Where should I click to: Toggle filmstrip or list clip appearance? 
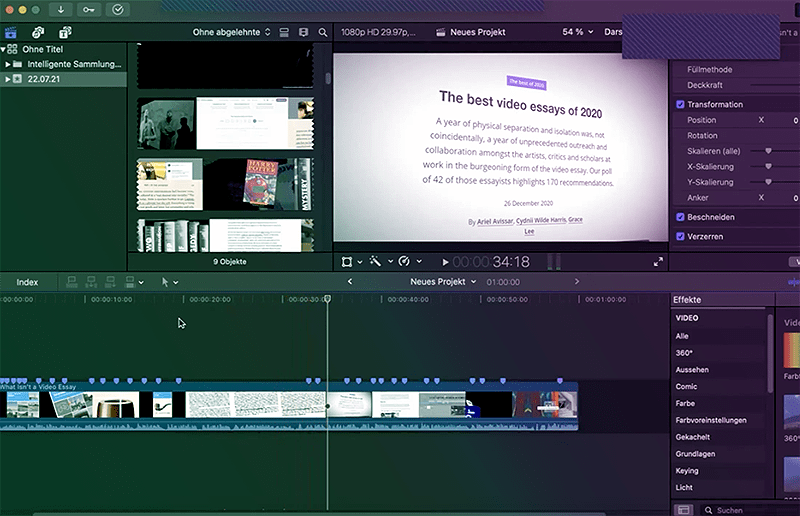pos(285,32)
